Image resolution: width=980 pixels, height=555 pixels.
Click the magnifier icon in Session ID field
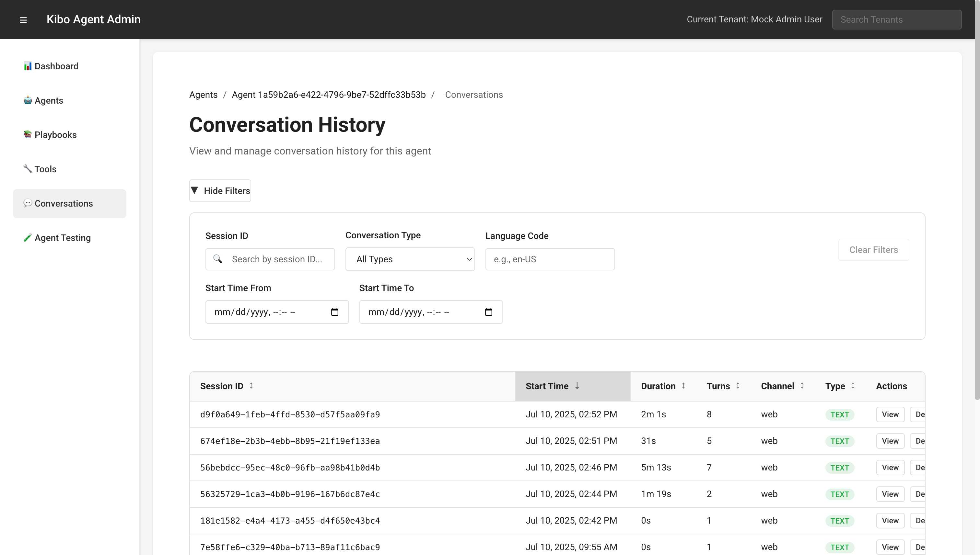click(218, 259)
